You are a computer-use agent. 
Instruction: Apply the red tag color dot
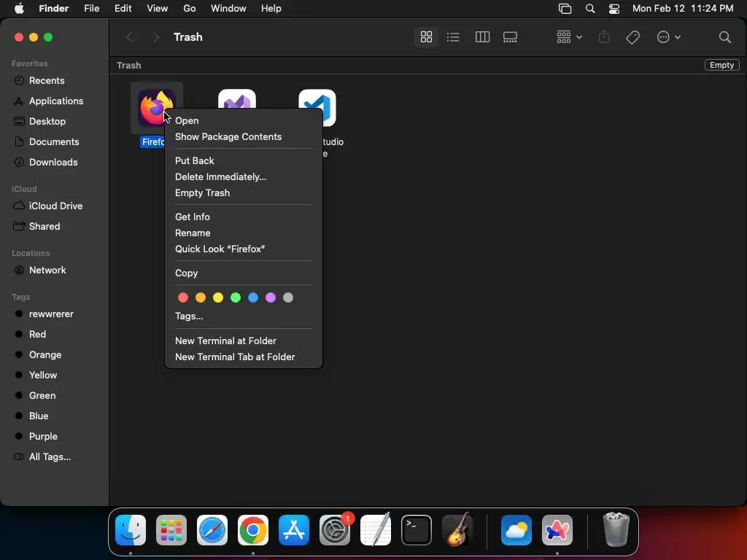(x=183, y=297)
